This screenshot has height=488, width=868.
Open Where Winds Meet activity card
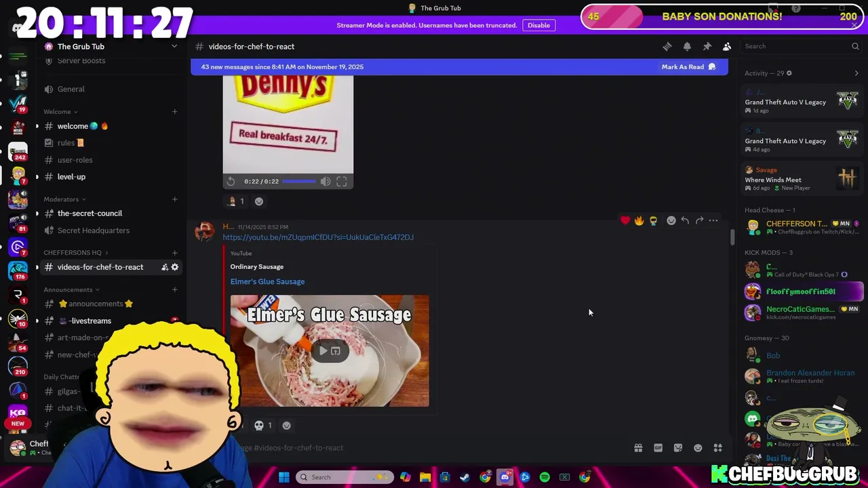coord(802,179)
